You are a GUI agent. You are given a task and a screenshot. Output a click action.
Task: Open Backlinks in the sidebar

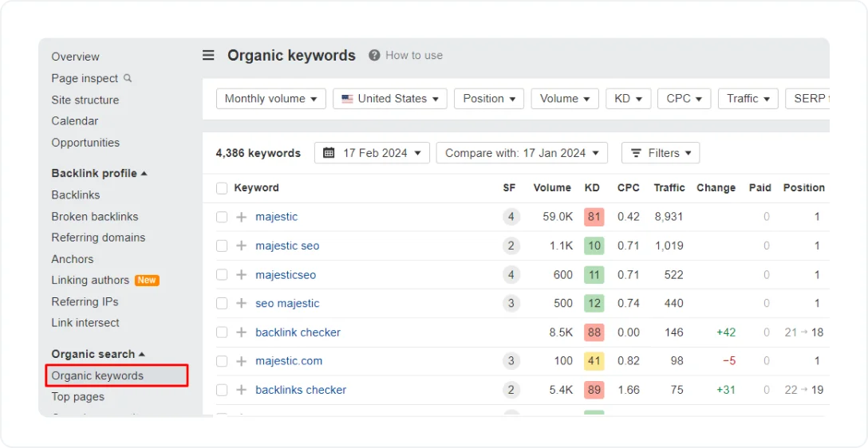(76, 195)
